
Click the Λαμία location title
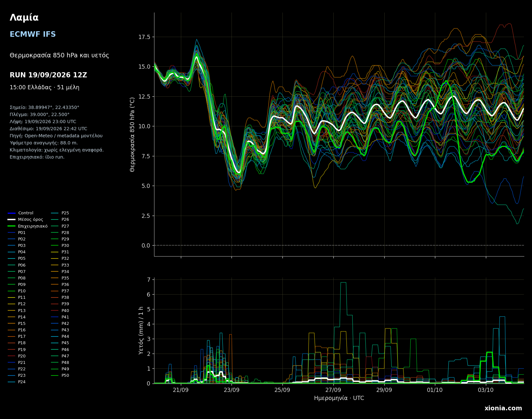click(24, 18)
